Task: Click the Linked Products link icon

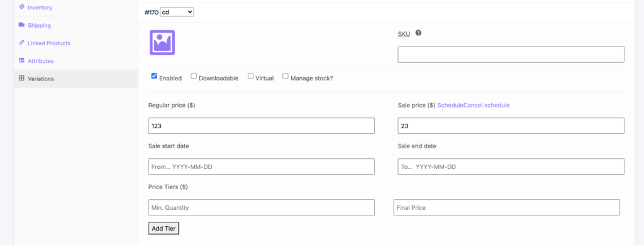Action: click(x=21, y=43)
